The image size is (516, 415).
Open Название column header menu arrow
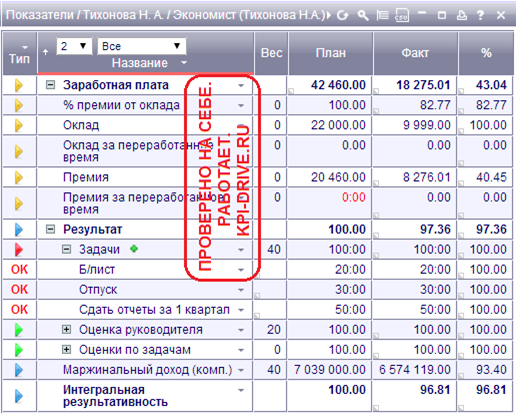184,63
